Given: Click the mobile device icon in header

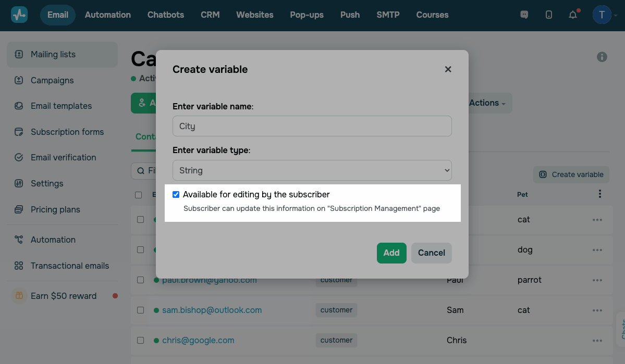Looking at the screenshot, I should [x=549, y=15].
